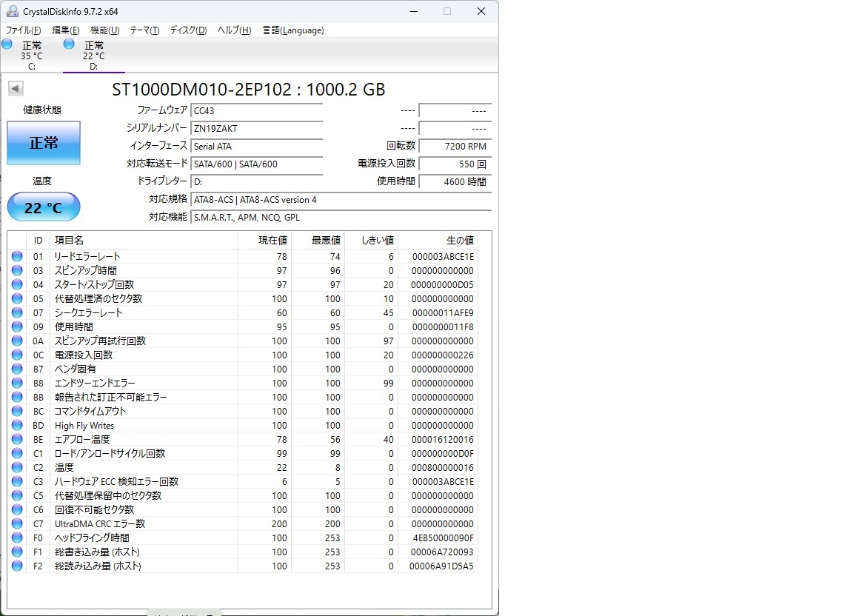Image resolution: width=853 pixels, height=616 pixels.
Task: Close the CrystalDiskInfo window
Action: pos(481,11)
